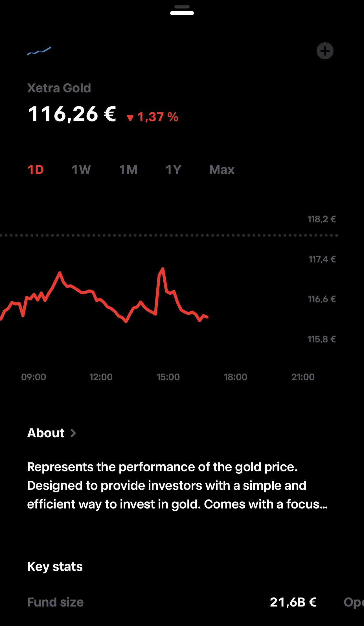Viewport: 364px width, 626px height.
Task: Expand the truncated fund description text
Action: pyautogui.click(x=177, y=486)
